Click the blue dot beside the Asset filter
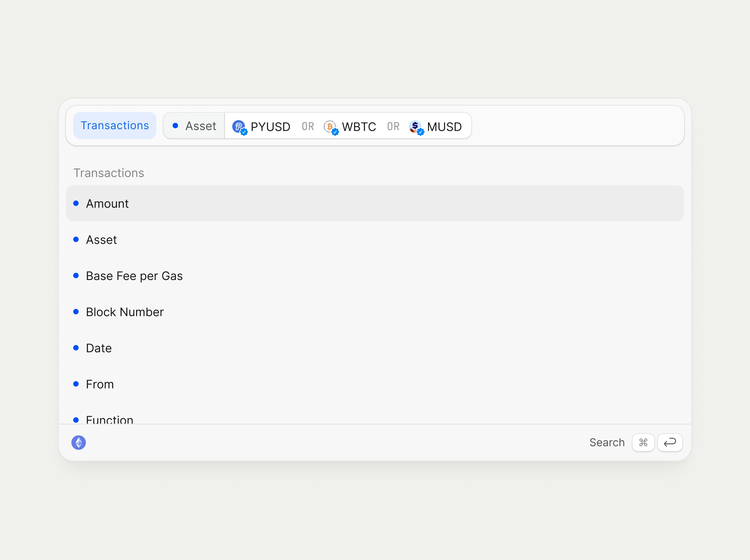 (175, 126)
